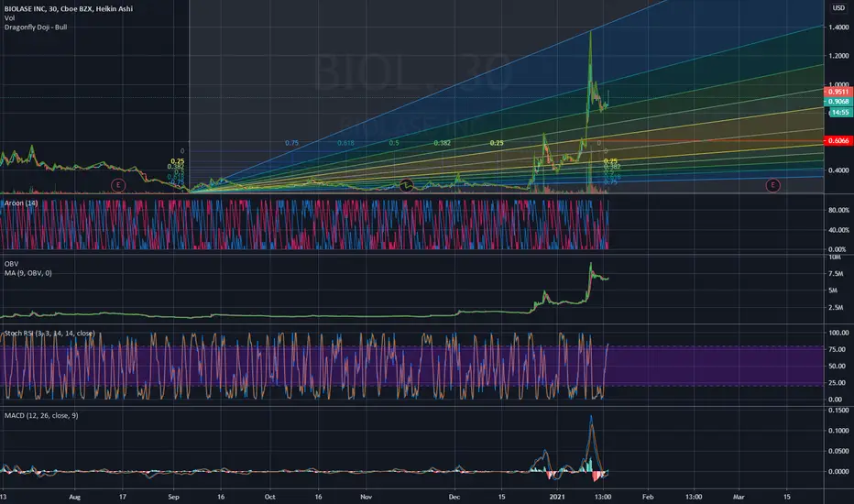Click the green 0.9068 current price label
Screen dimensions: 854x504
838,102
